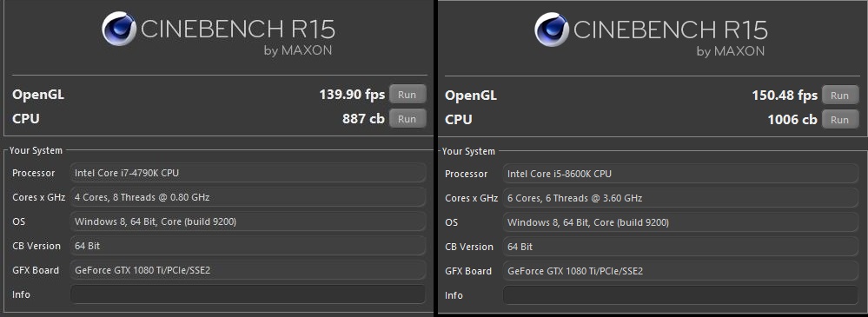Run OpenGL test in right Cinebench window

click(840, 96)
